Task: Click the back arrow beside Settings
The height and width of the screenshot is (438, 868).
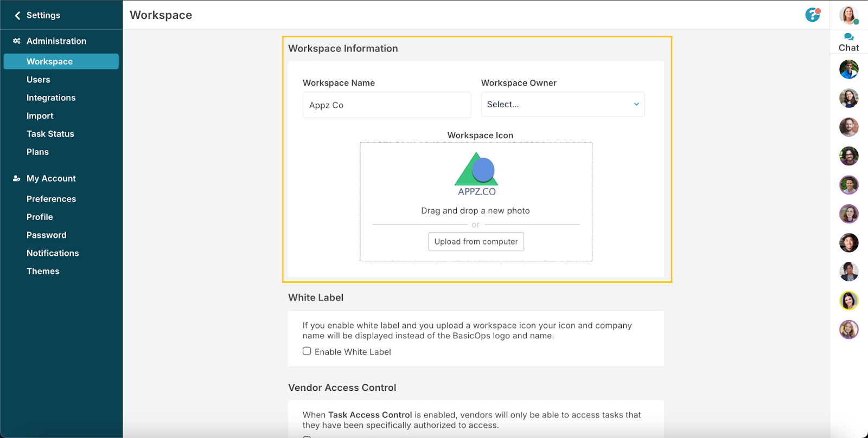Action: (x=17, y=16)
